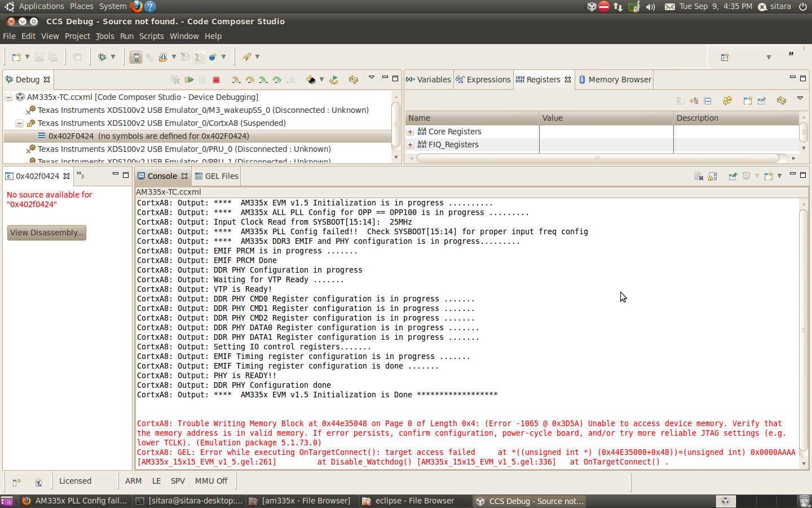This screenshot has width=812, height=508.
Task: Click the Open Perspective icon at top right
Action: 725,57
